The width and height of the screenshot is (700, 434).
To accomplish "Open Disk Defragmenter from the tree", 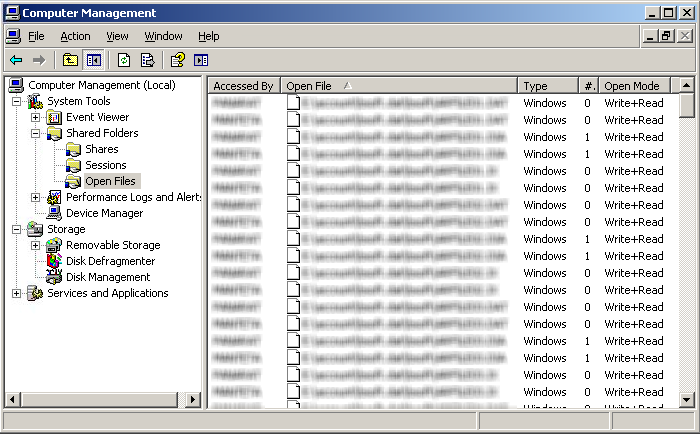I will pos(110,261).
